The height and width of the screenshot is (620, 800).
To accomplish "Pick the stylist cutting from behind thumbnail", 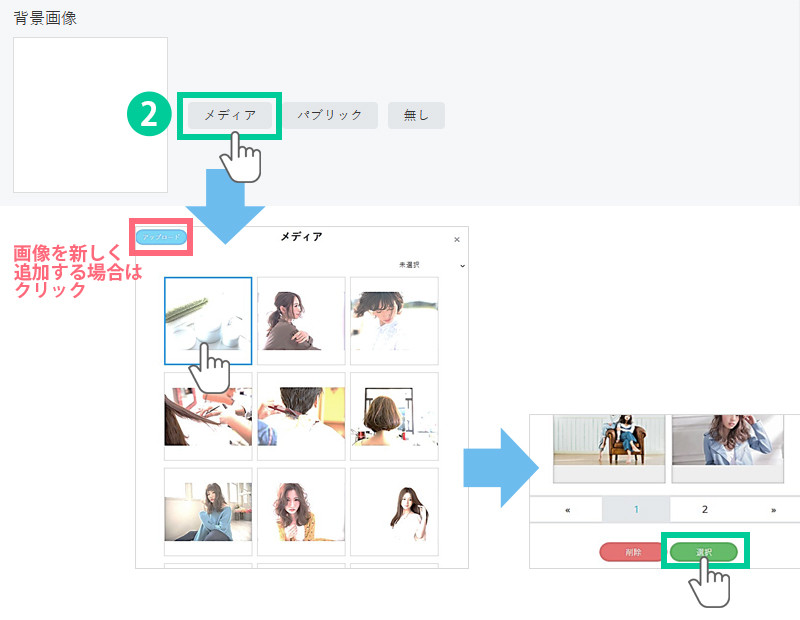I will [x=301, y=416].
